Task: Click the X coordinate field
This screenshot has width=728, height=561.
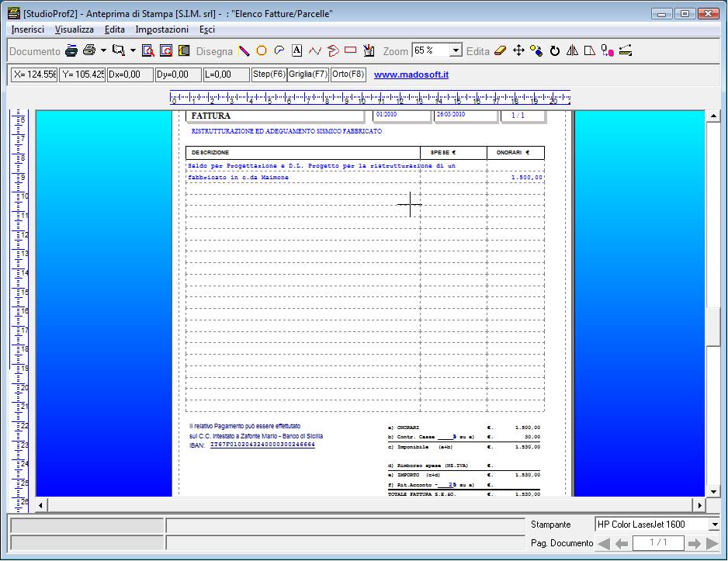Action: pyautogui.click(x=34, y=74)
